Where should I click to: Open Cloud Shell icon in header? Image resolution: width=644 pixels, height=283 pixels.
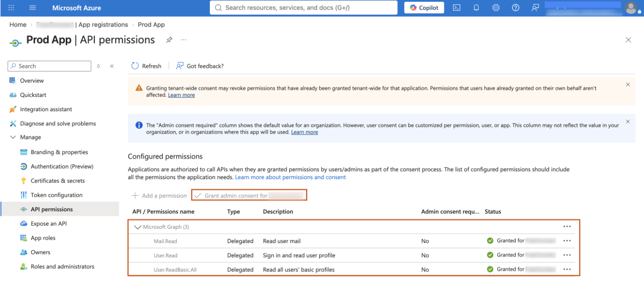tap(456, 8)
